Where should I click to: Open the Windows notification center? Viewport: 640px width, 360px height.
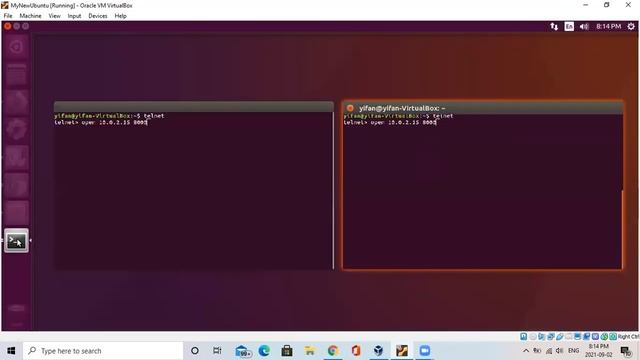(x=626, y=351)
